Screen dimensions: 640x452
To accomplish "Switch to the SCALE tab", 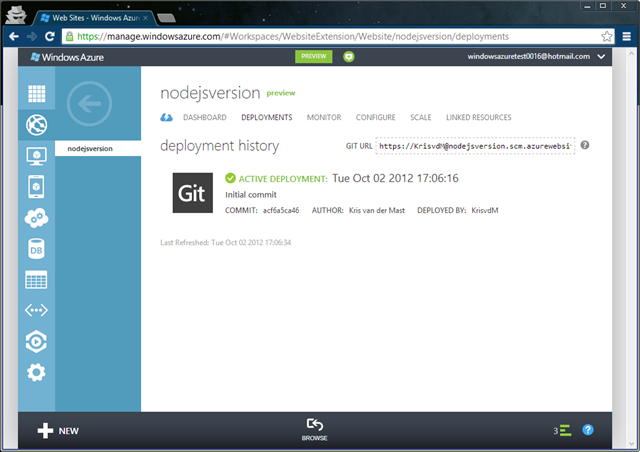I will click(x=420, y=118).
